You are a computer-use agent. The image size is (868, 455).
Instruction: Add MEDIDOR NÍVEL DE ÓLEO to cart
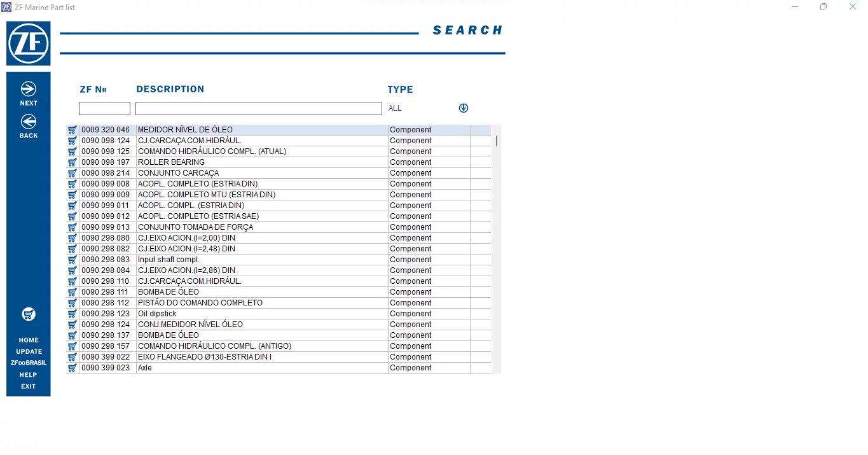[x=72, y=130]
